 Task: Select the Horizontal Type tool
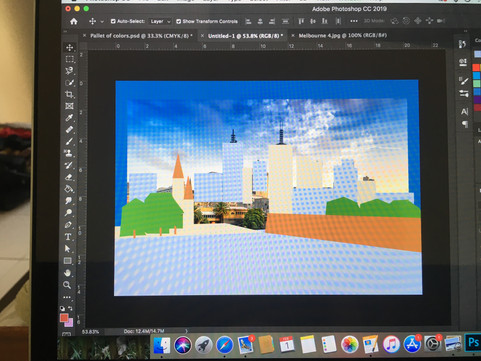(68, 237)
